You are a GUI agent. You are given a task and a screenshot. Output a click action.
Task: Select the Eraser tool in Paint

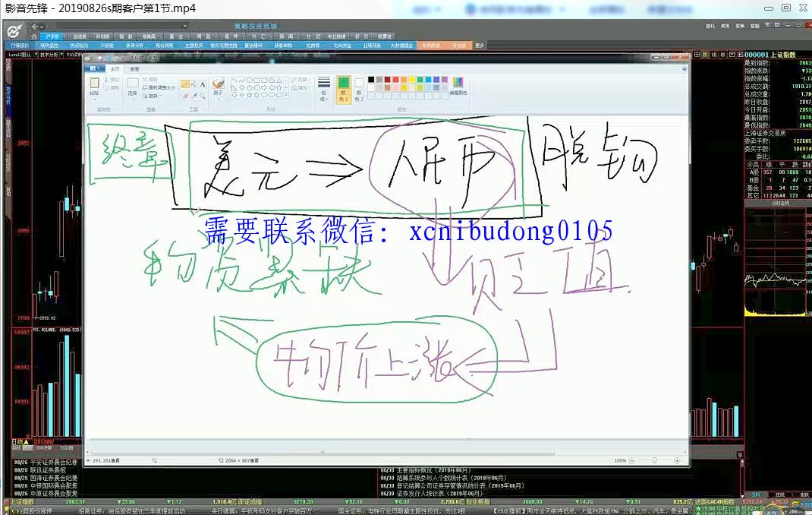[x=185, y=96]
